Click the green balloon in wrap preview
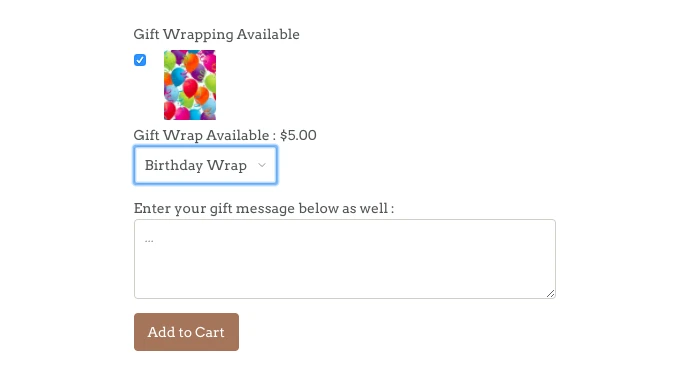 [x=170, y=61]
